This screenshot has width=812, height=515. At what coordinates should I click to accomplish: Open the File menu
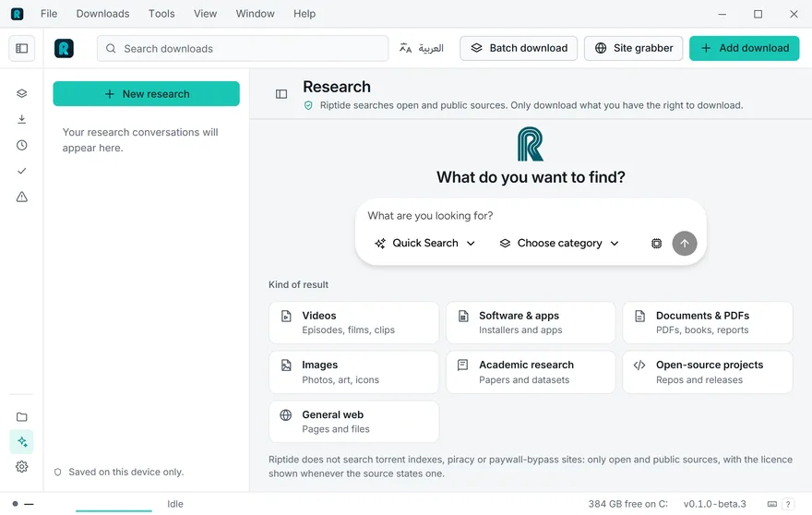tap(49, 14)
